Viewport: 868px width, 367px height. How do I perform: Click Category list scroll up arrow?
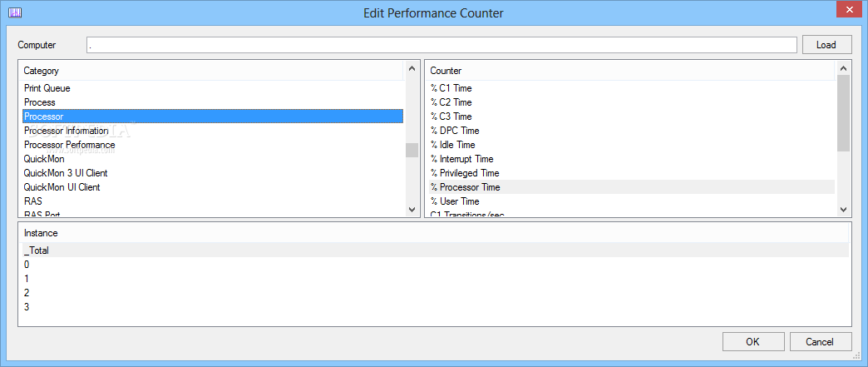tap(412, 68)
